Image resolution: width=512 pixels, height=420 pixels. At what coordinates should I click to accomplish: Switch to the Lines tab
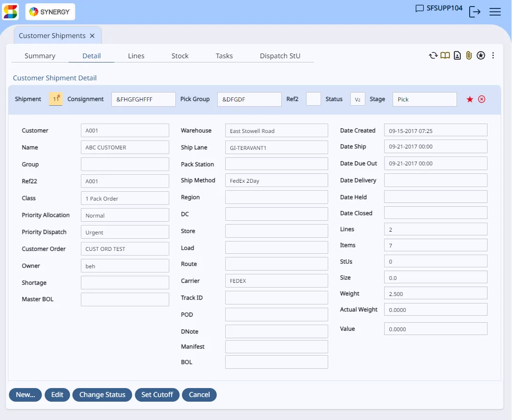point(136,56)
